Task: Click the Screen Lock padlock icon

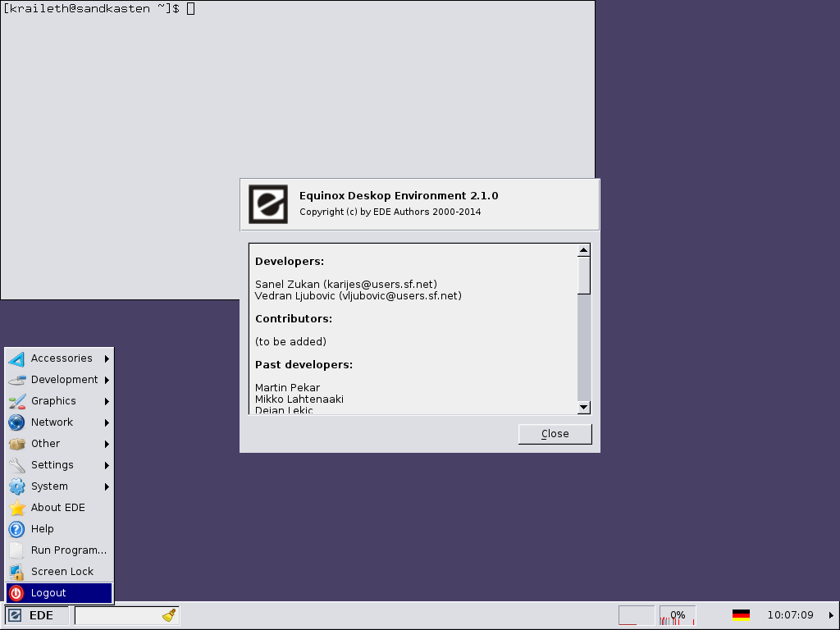Action: click(16, 572)
